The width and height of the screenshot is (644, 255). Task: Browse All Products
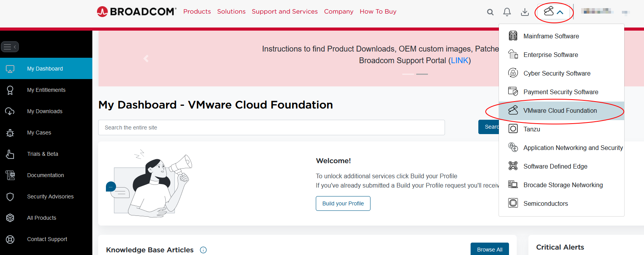tap(42, 218)
